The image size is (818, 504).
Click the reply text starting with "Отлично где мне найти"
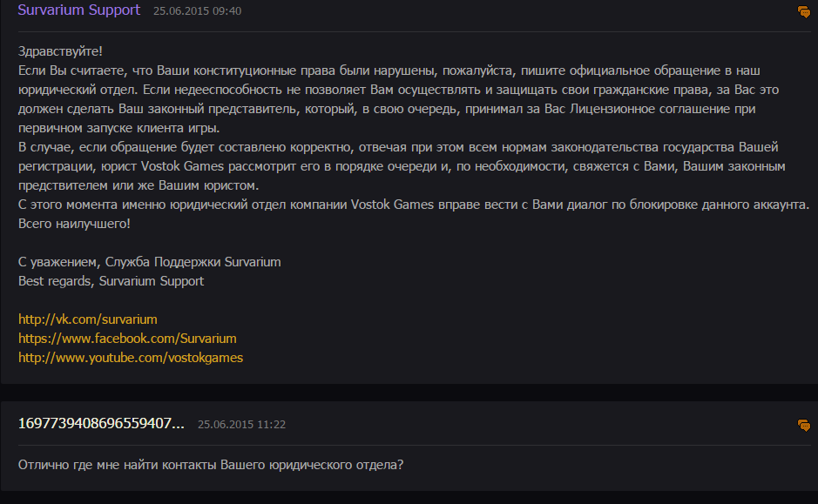[x=210, y=464]
